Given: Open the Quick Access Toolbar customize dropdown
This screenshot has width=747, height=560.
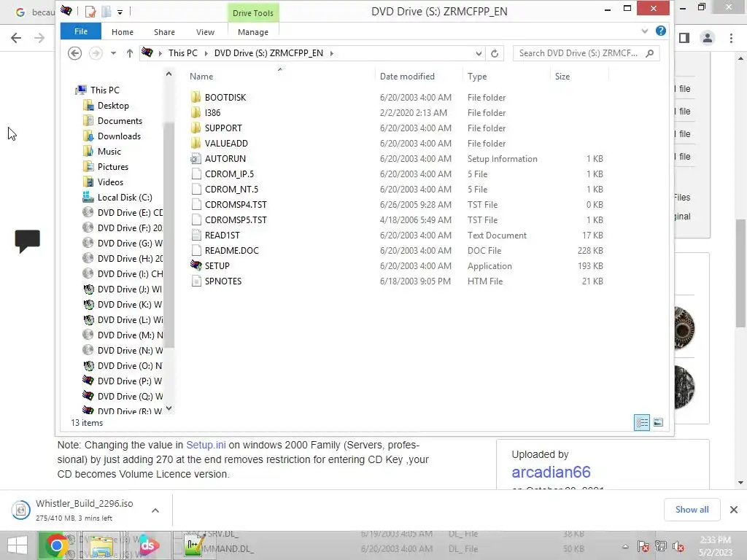Looking at the screenshot, I should (x=120, y=12).
